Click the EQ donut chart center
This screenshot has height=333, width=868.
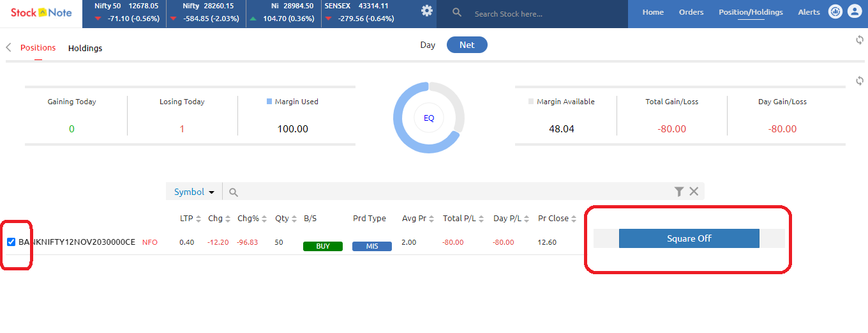(x=429, y=118)
